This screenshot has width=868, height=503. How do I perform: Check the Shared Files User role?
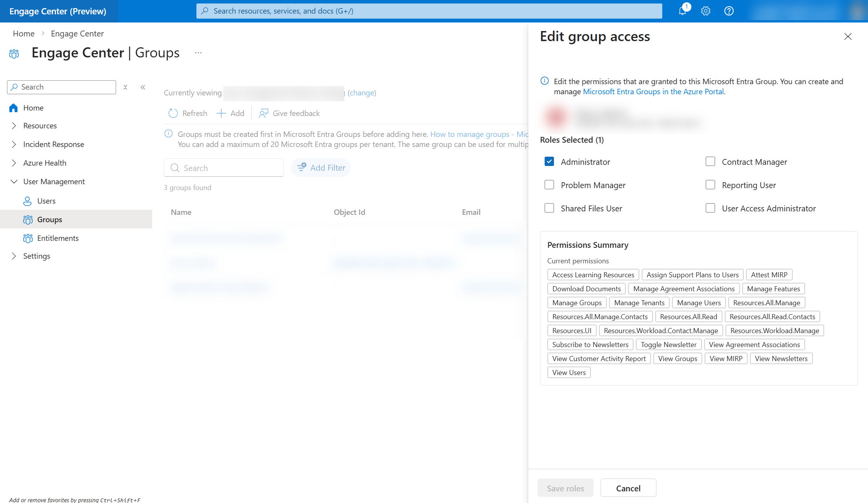pyautogui.click(x=549, y=208)
